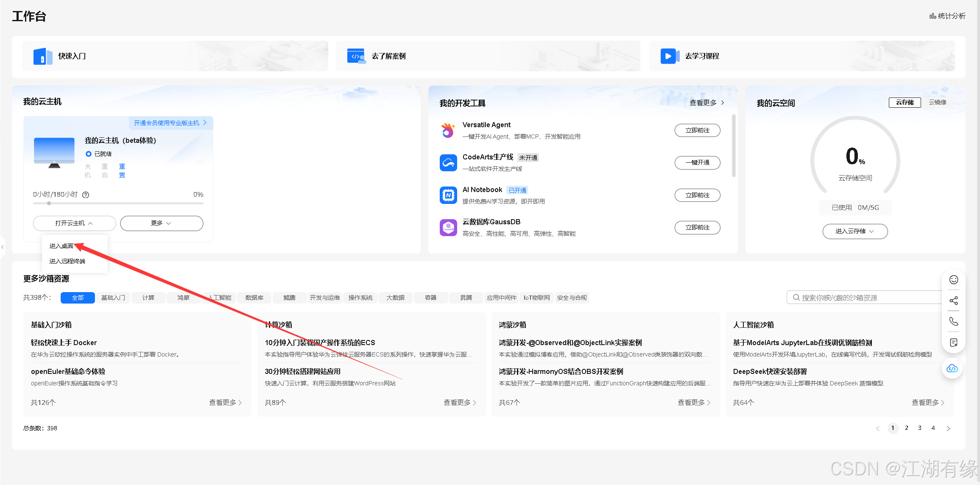The image size is (980, 485).
Task: Open 查看更多 under 基础入门沙箱
Action: [x=225, y=402]
